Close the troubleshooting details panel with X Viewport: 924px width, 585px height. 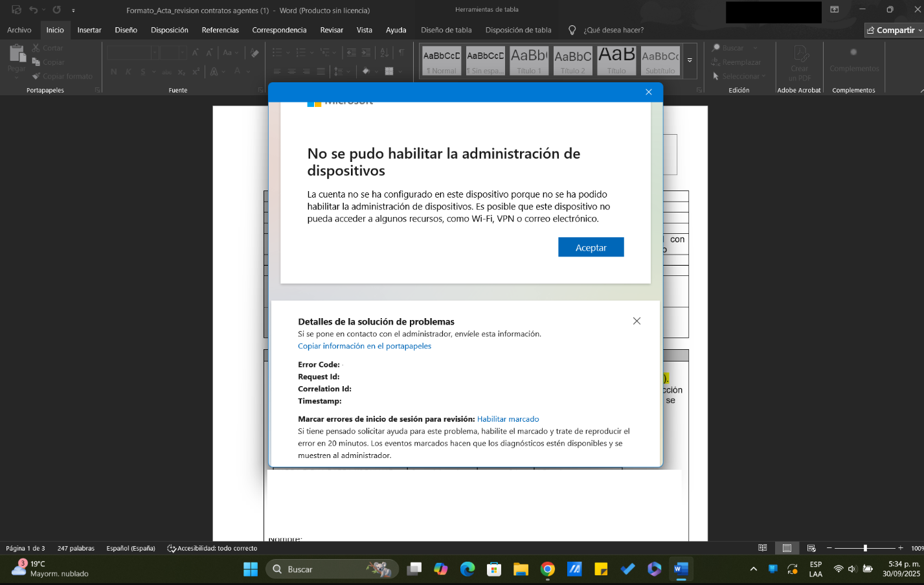click(x=637, y=321)
